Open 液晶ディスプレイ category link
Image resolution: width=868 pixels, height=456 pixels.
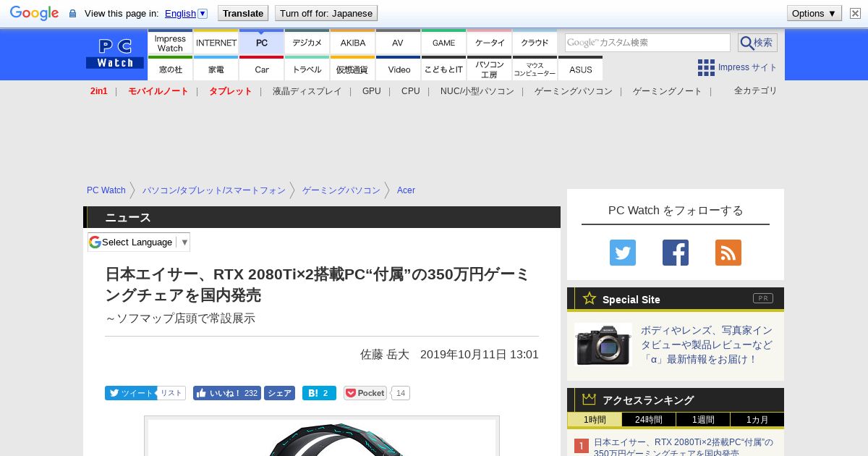(307, 91)
